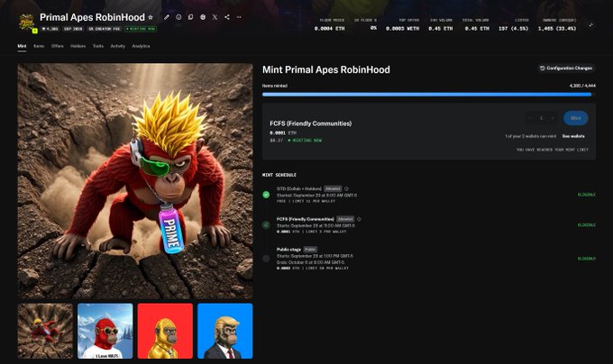Click the Mint Schedule heading
Image resolution: width=613 pixels, height=364 pixels.
pyautogui.click(x=279, y=175)
